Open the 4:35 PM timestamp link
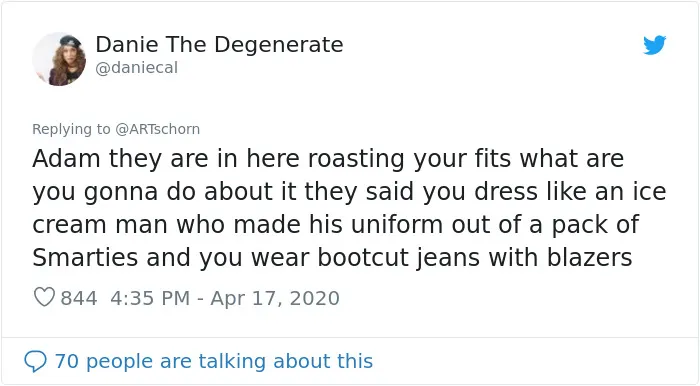700x386 pixels. [x=150, y=298]
